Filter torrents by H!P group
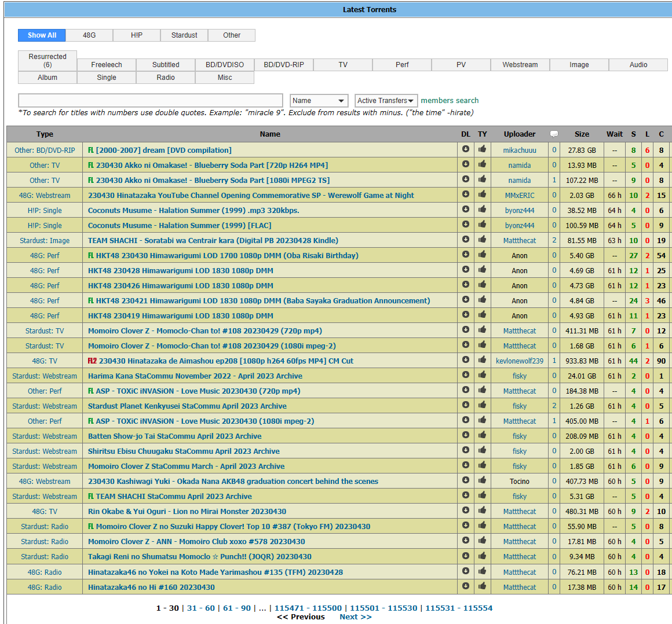This screenshot has width=672, height=624. [x=137, y=35]
